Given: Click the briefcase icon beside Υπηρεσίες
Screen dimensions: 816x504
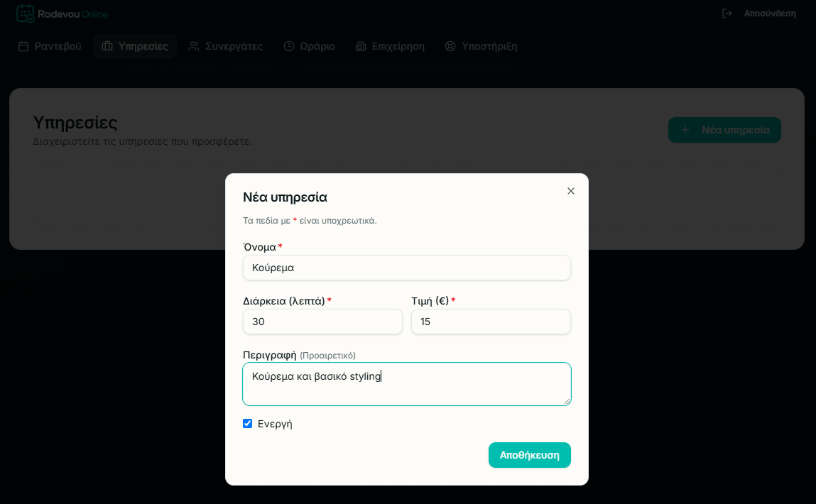Looking at the screenshot, I should click(107, 46).
